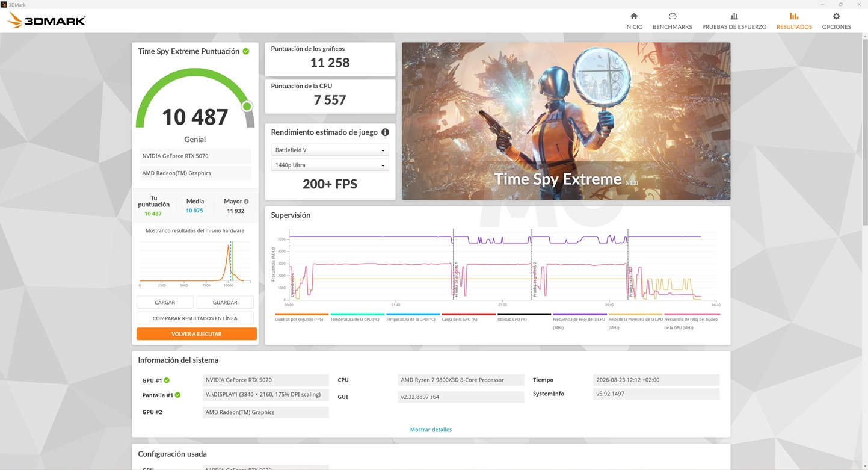Click the Prueba de gráficos 2 chart marker

tap(534, 280)
